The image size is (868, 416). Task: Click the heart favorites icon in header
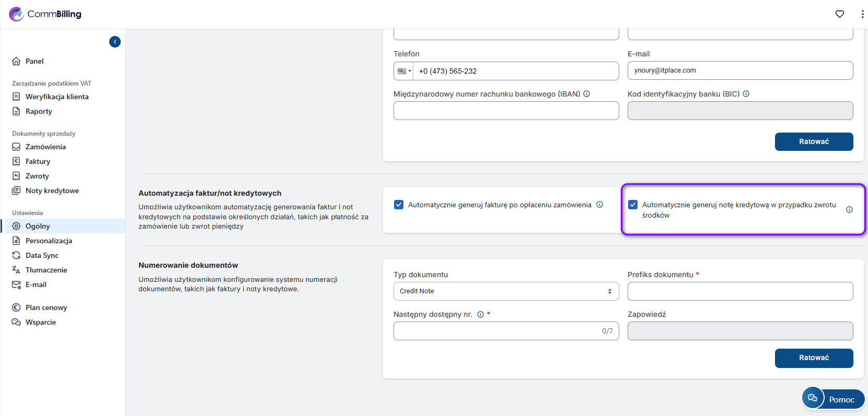tap(839, 14)
